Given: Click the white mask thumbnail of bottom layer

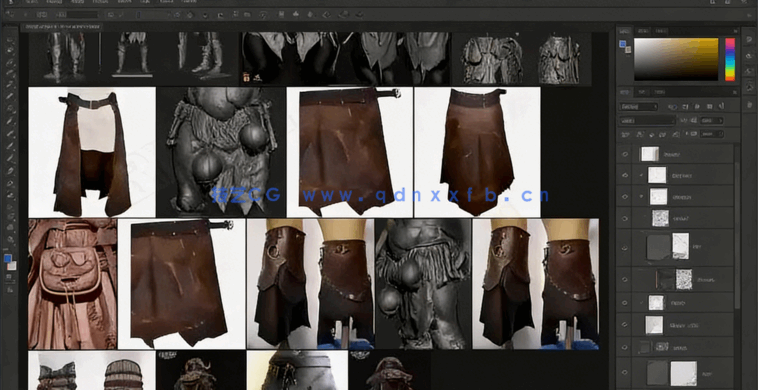Looking at the screenshot, I should [684, 373].
